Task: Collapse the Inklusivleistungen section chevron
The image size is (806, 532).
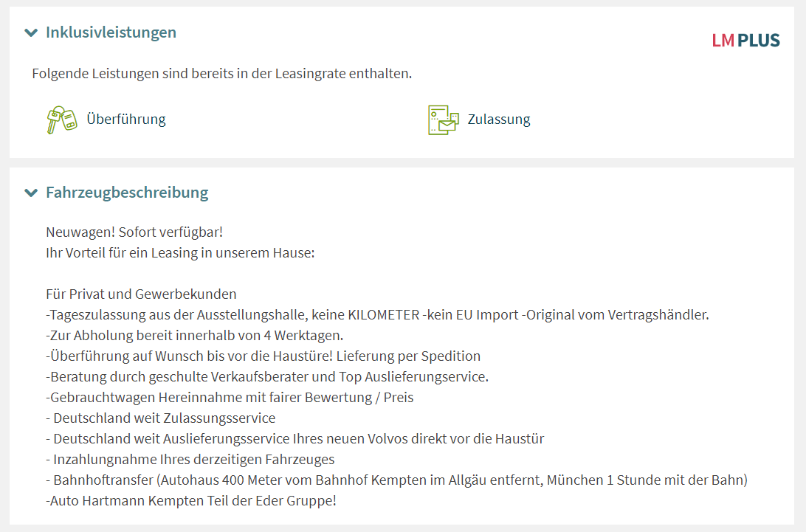Action: (31, 33)
